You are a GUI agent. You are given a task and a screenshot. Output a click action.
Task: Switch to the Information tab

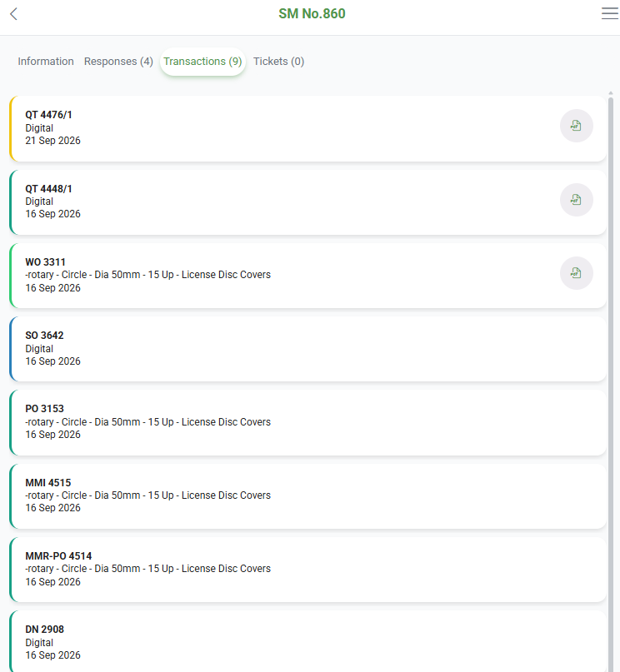(46, 62)
